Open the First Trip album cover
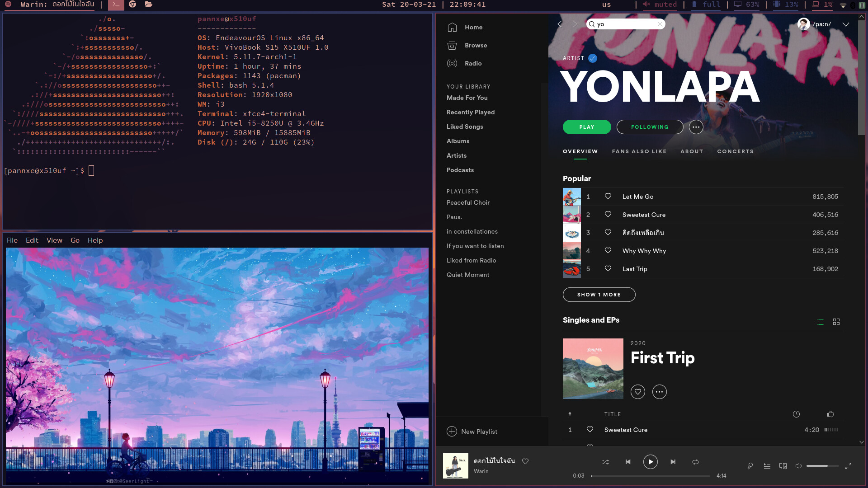This screenshot has height=488, width=868. coord(593,369)
